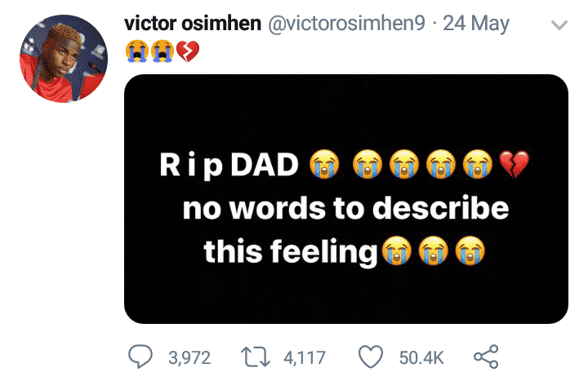
Task: Expand the tweet options chevron
Action: coord(559,25)
